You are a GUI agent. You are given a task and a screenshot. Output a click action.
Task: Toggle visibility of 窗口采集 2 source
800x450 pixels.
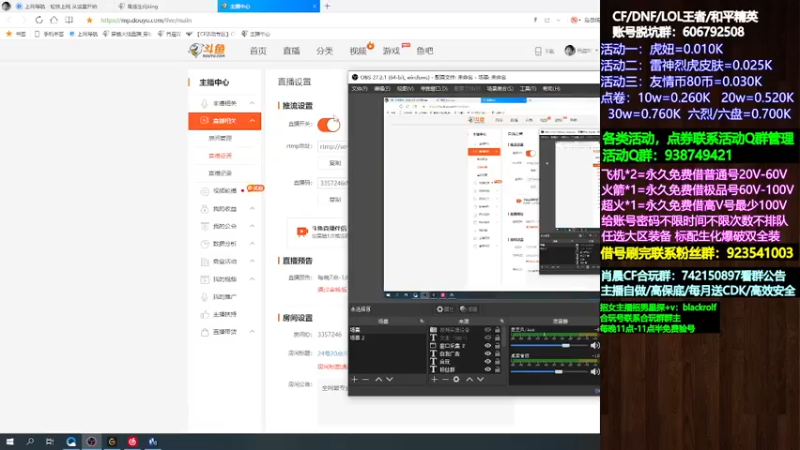tap(487, 345)
